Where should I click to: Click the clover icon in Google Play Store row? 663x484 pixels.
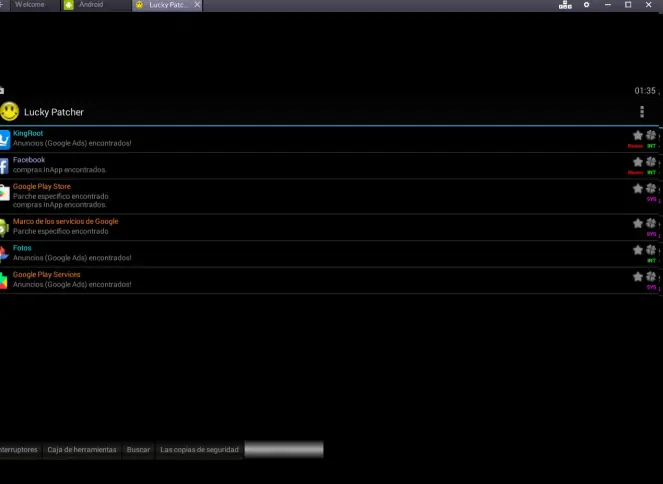coord(651,189)
